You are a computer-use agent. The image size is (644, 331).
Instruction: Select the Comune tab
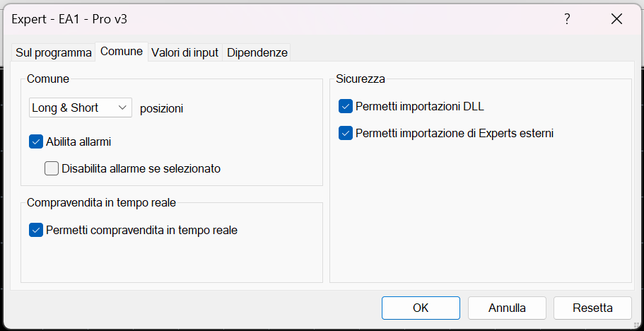coord(122,52)
